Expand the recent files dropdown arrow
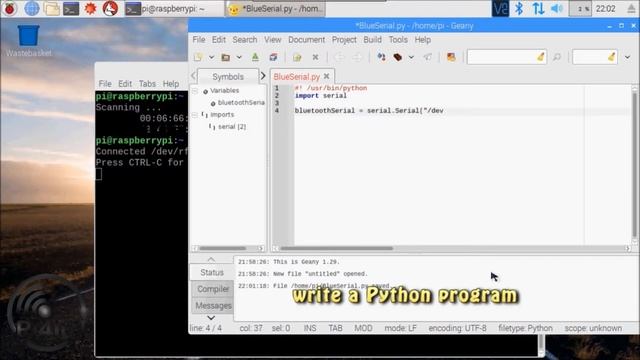This screenshot has width=640, height=360. (x=239, y=57)
